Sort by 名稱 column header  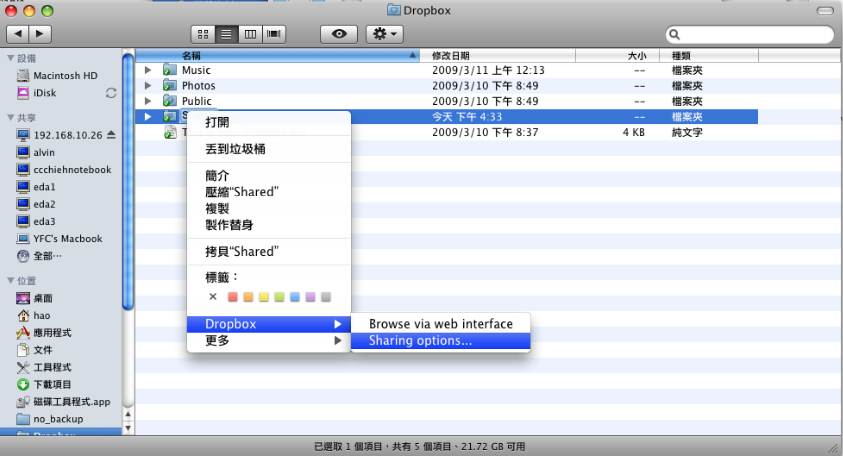(x=277, y=55)
